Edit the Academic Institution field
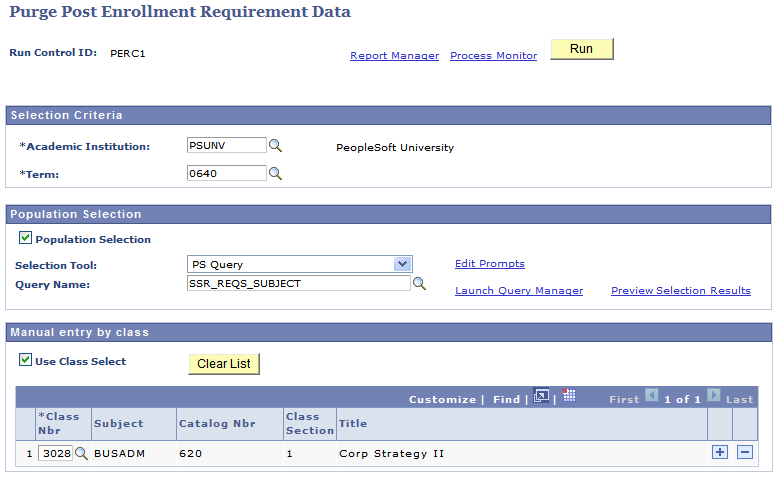This screenshot has height=478, width=778. pyautogui.click(x=227, y=145)
